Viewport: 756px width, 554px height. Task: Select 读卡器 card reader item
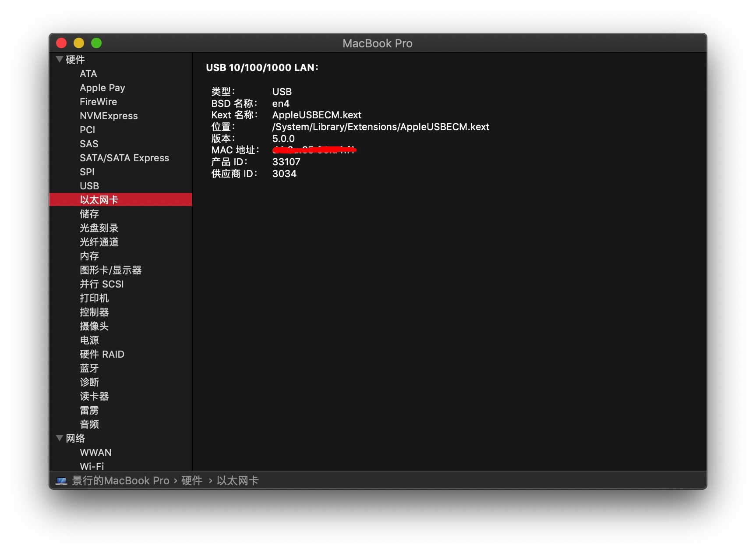(x=94, y=396)
